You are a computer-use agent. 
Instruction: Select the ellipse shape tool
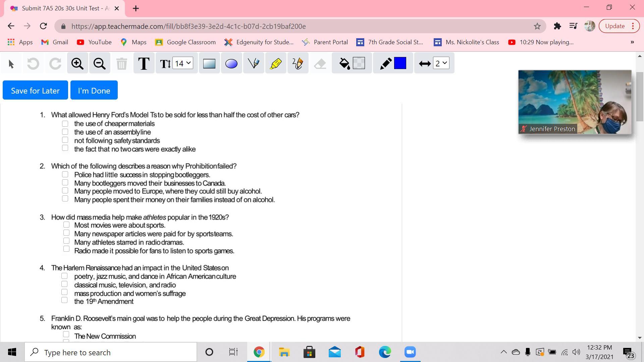231,63
